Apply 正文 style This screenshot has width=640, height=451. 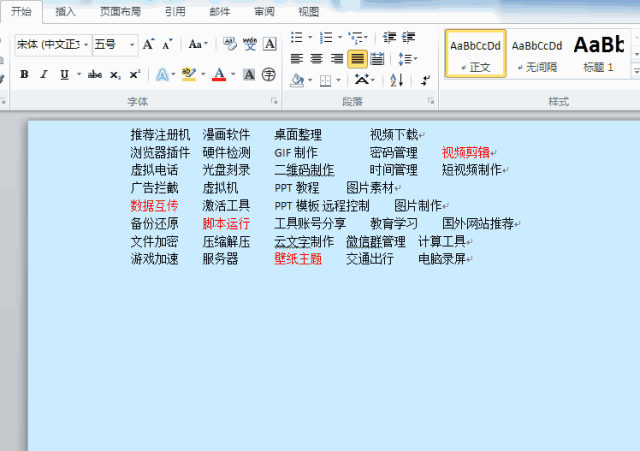[x=476, y=53]
